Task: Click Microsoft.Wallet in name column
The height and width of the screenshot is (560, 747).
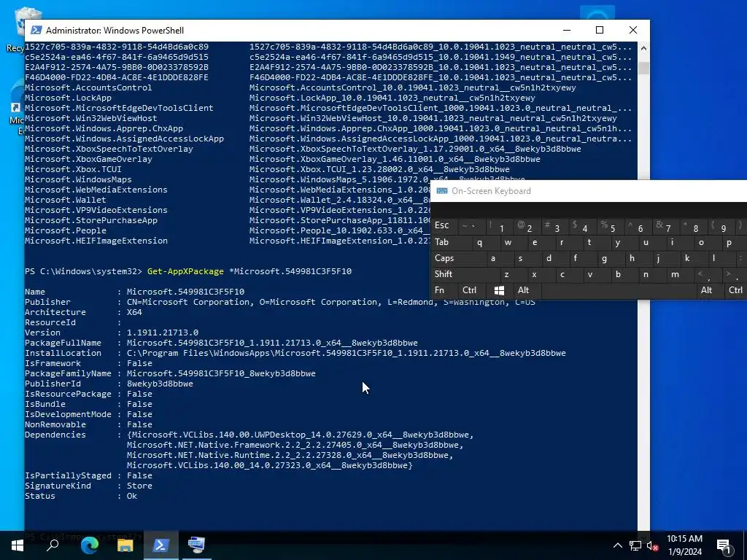Action: coord(65,200)
